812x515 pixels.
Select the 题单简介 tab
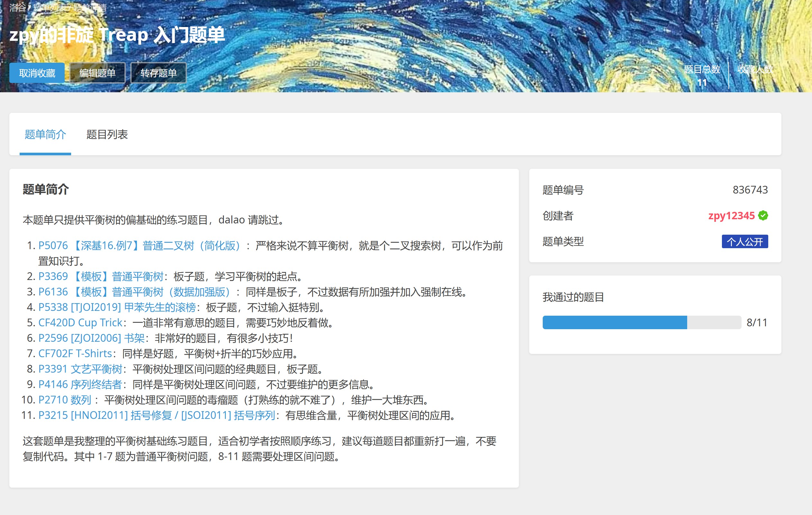coord(45,134)
